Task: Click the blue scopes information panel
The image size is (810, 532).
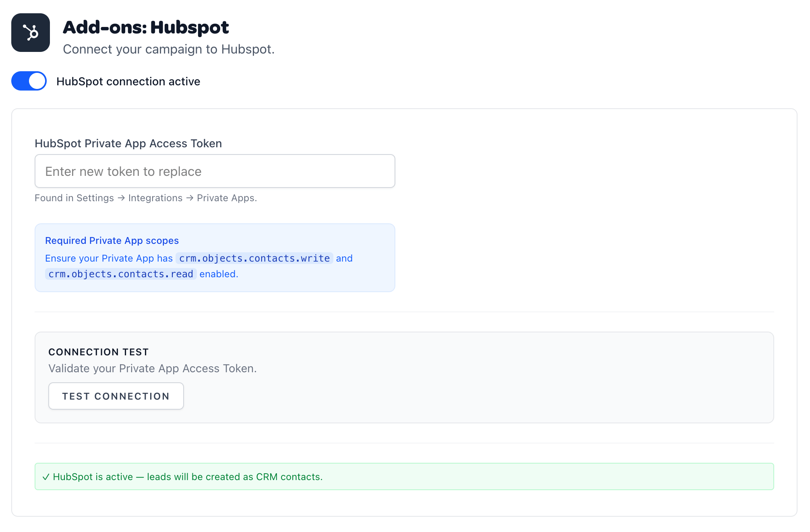Action: coord(215,258)
